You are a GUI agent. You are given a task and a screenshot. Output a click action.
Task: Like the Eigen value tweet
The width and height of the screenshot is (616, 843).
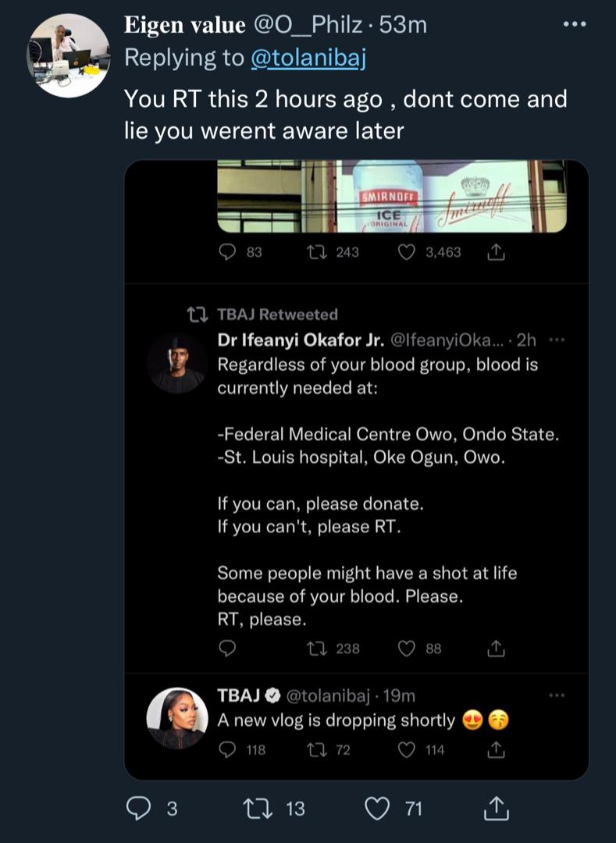(x=378, y=809)
